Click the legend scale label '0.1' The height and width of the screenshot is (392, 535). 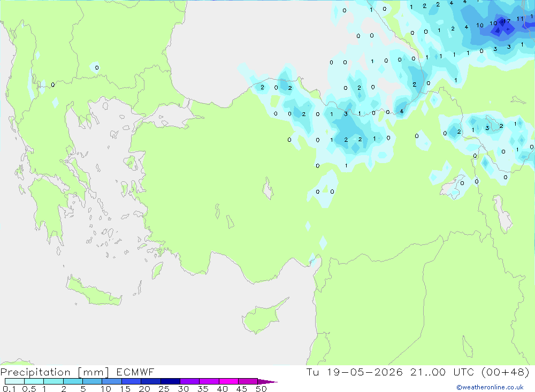click(x=9, y=389)
